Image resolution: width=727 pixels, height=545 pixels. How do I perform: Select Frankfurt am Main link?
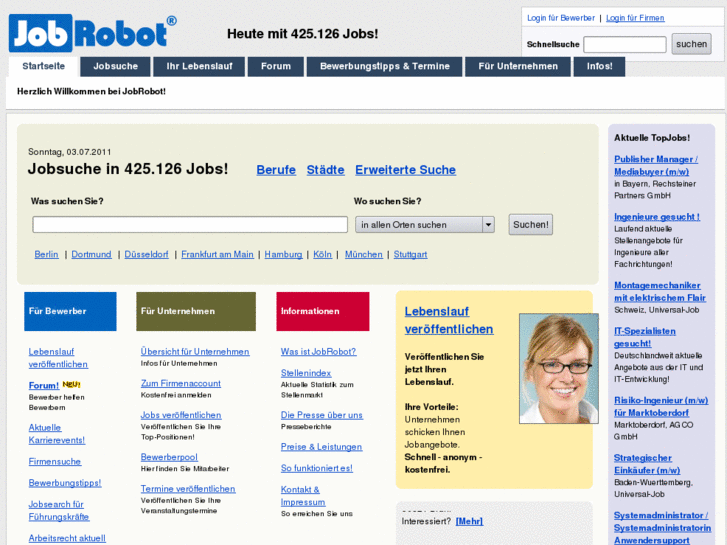(x=217, y=254)
